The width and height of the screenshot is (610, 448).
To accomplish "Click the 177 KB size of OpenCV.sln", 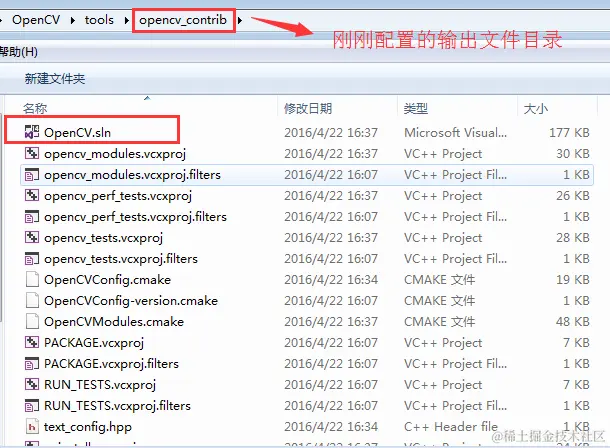I will pyautogui.click(x=569, y=133).
